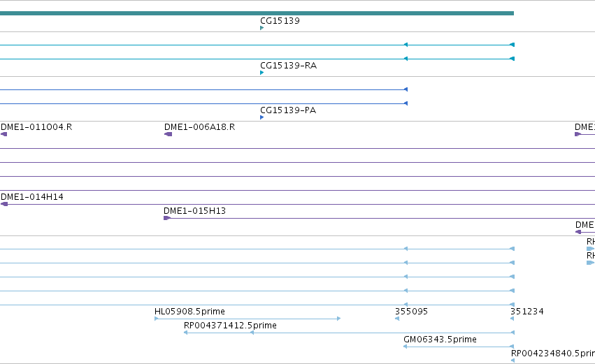The width and height of the screenshot is (595, 364).
Task: Select the feature line under GM06343.5prime
Action: pos(459,347)
